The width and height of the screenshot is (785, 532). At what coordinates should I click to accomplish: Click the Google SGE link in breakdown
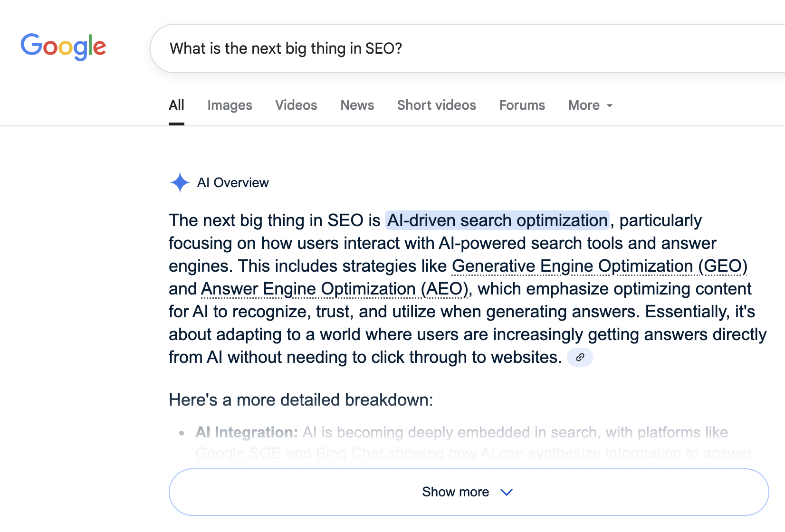pos(238,453)
